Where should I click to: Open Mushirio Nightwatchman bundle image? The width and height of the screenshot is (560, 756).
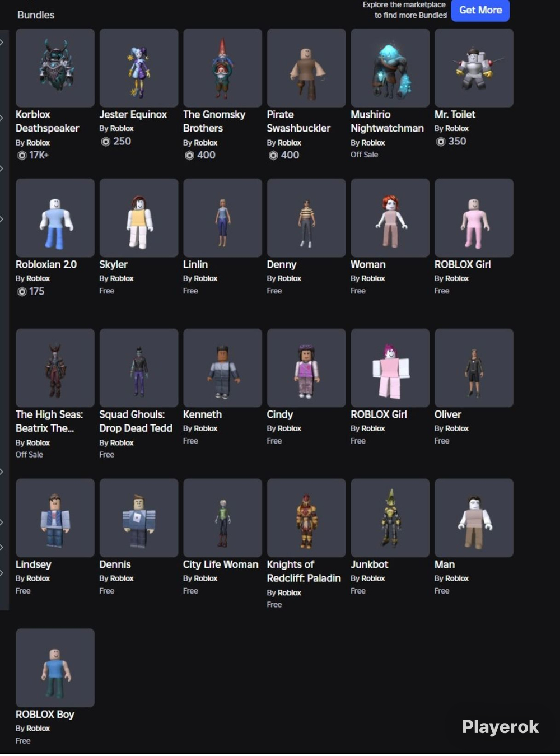coord(390,68)
